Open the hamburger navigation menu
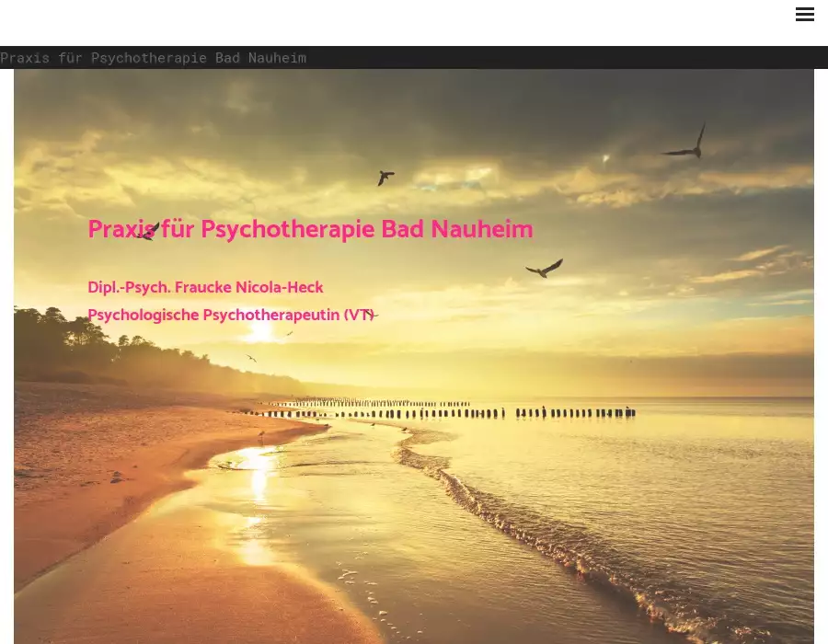 click(805, 14)
